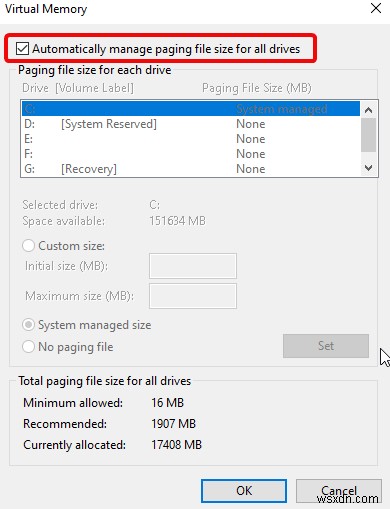
Task: Click the 17408 MB currently allocated value
Action: tap(177, 445)
